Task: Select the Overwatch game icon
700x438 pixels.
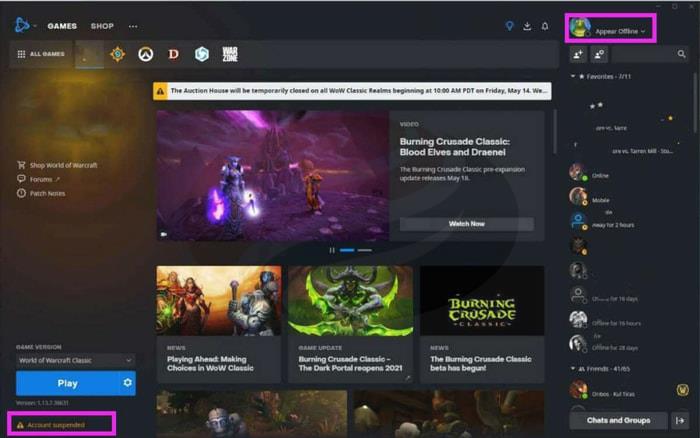Action: click(x=145, y=54)
